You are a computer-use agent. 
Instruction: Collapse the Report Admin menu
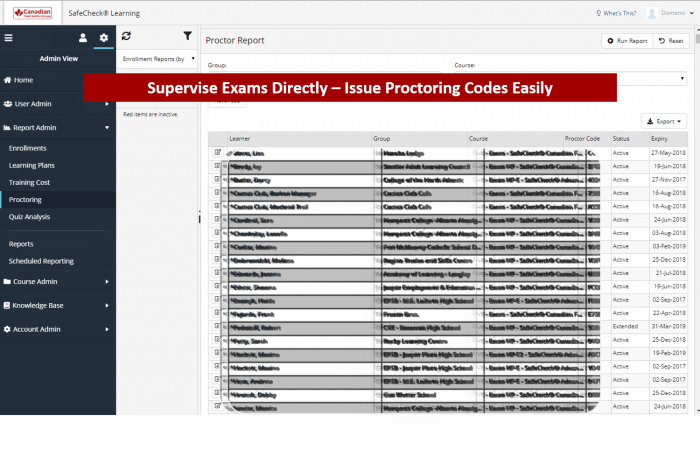58,128
